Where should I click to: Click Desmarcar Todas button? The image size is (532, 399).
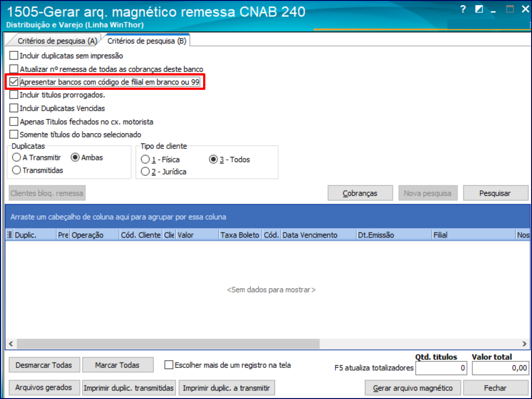pos(44,365)
